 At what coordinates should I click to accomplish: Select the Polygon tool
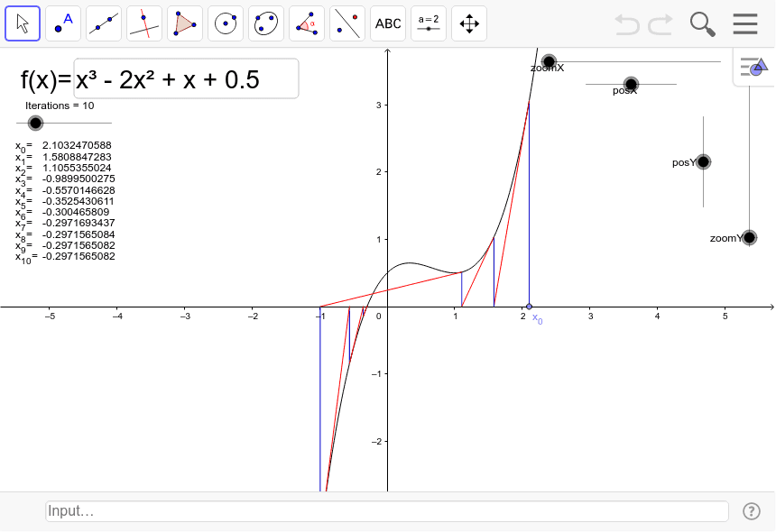click(185, 23)
